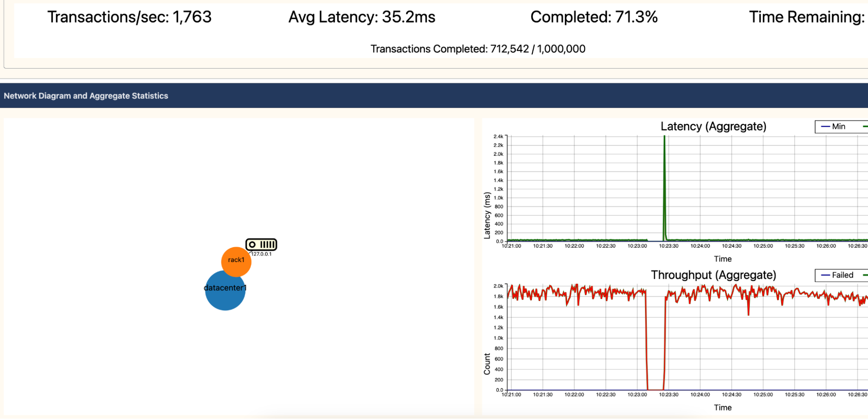868x419 pixels.
Task: Click the Completed 71.3% statistic
Action: click(x=594, y=17)
